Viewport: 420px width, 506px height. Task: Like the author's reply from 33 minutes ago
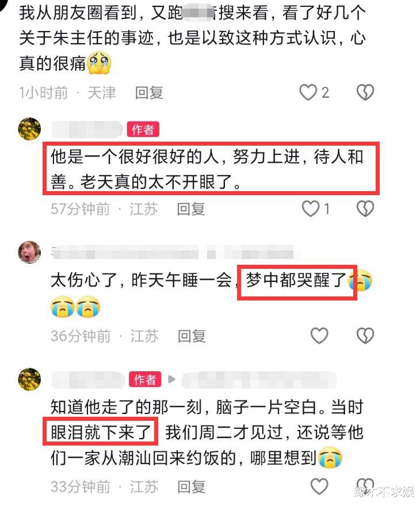[x=319, y=486]
